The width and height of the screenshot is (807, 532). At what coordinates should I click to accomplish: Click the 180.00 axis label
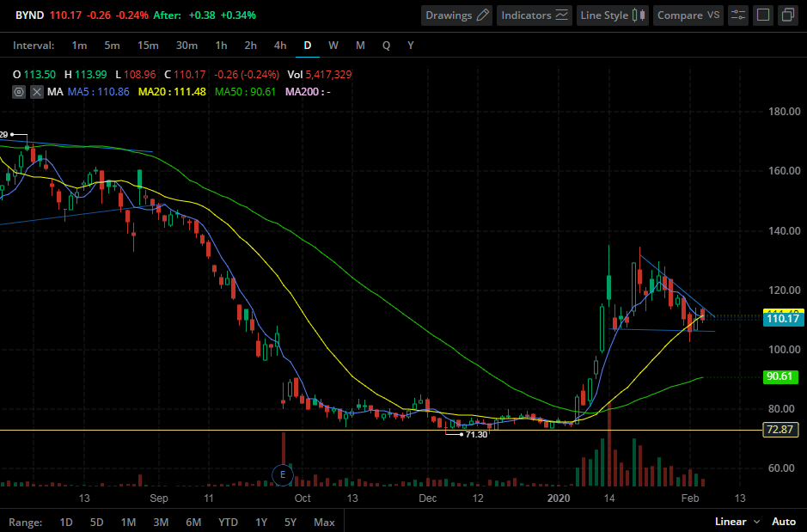(785, 111)
